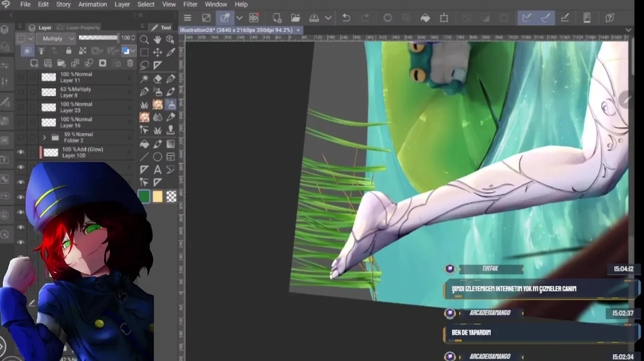The image size is (644, 361).
Task: Select the Operation object tool
Action: tap(171, 39)
